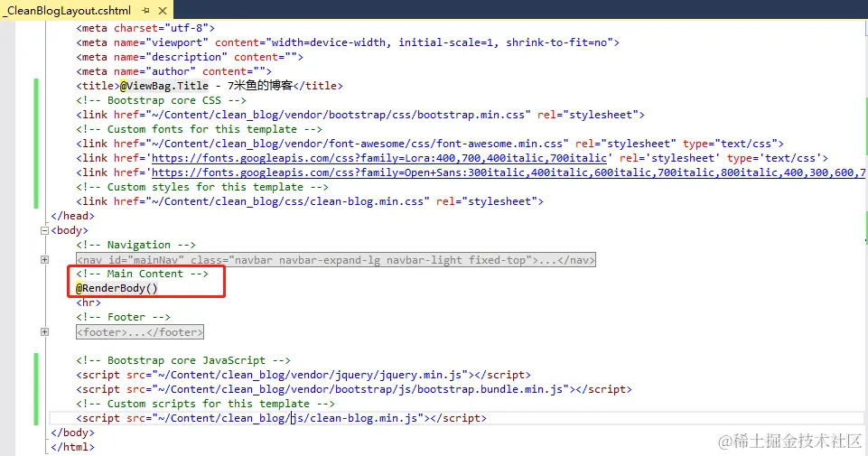Select the _CleanBlogLayout.cshtml tab
This screenshot has height=456, width=868.
(x=70, y=10)
